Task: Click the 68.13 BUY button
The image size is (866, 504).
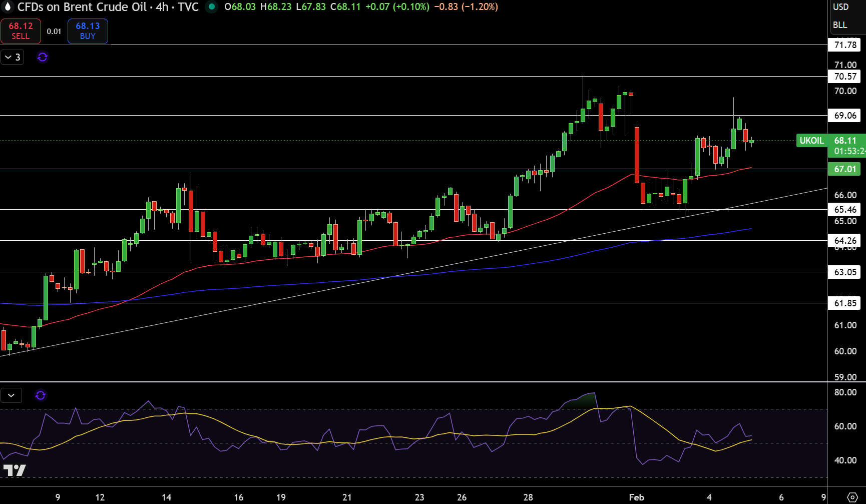Action: [x=88, y=31]
